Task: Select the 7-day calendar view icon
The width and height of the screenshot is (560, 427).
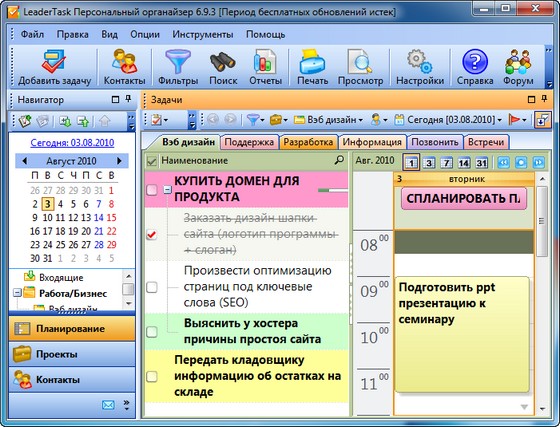Action: 446,163
